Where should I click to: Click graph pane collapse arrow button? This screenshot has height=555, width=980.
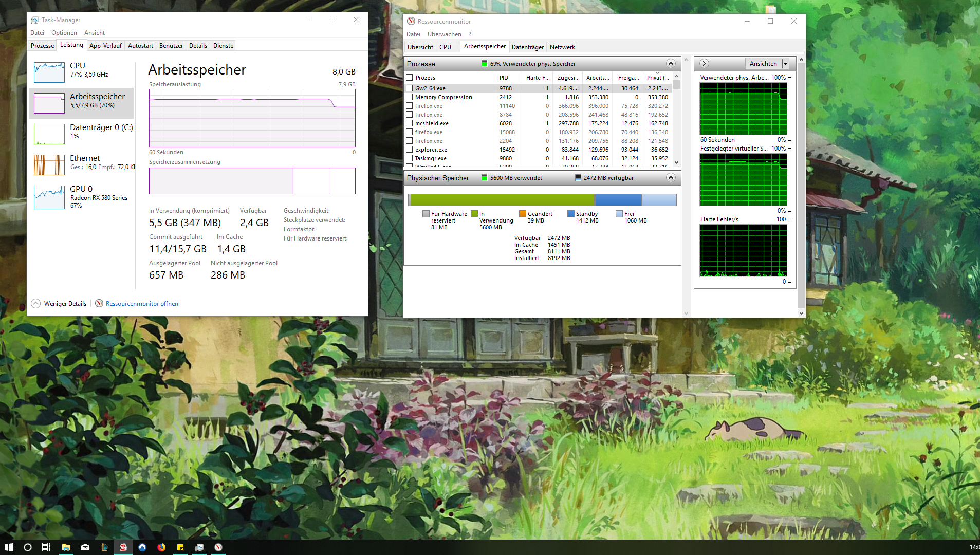click(x=704, y=63)
